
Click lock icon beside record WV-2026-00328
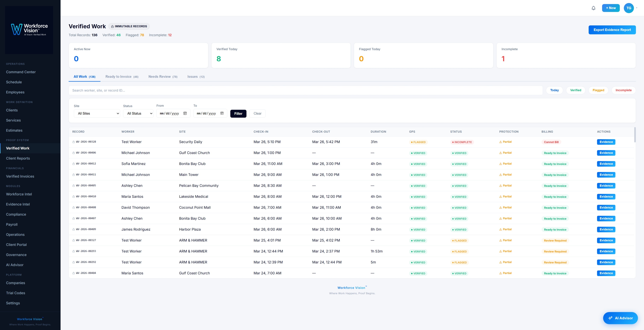point(74,142)
